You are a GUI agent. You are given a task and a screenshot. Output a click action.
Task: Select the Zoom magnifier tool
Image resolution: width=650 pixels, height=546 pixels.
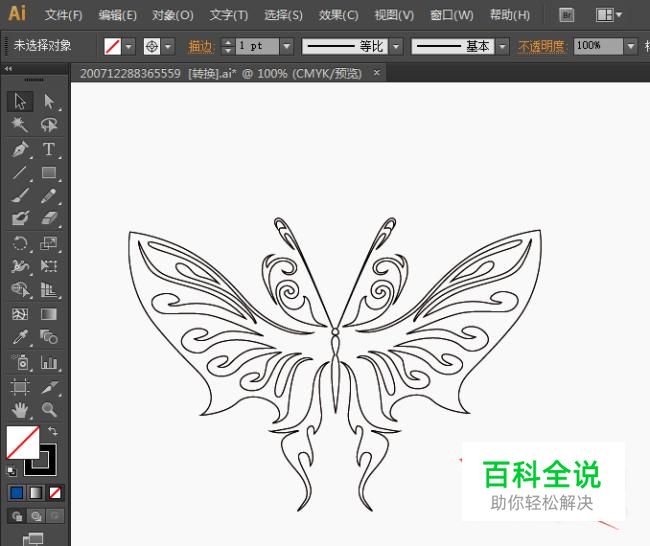[48, 410]
